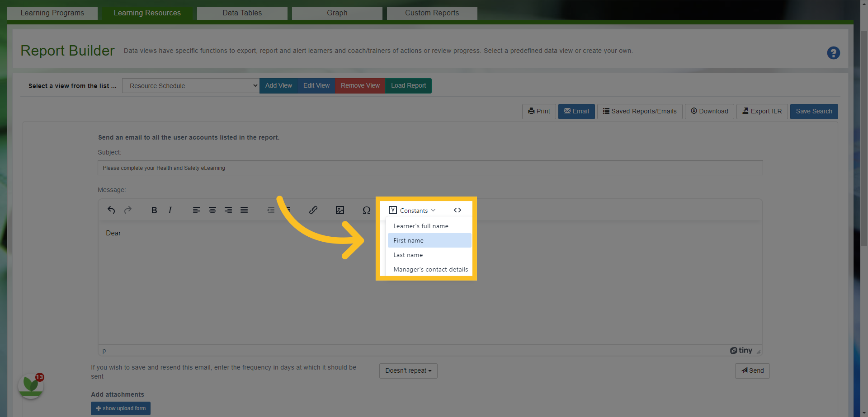Toggle italic formatting

click(170, 210)
